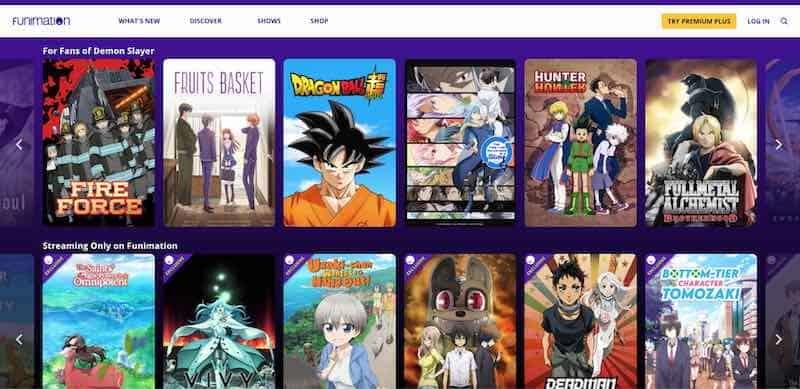Open the Fire Force poster
The height and width of the screenshot is (389, 800).
pos(98,143)
